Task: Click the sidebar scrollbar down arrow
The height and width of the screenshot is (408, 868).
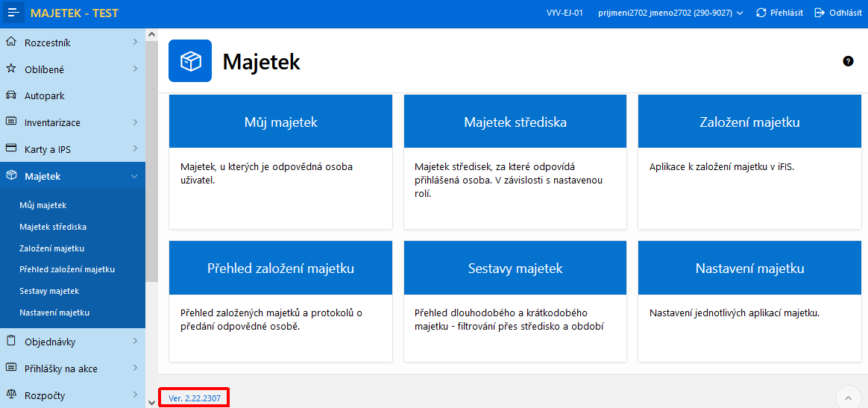Action: pyautogui.click(x=151, y=403)
